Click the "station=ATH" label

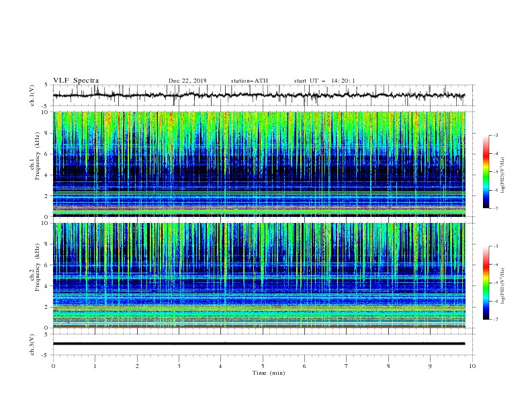(249, 81)
